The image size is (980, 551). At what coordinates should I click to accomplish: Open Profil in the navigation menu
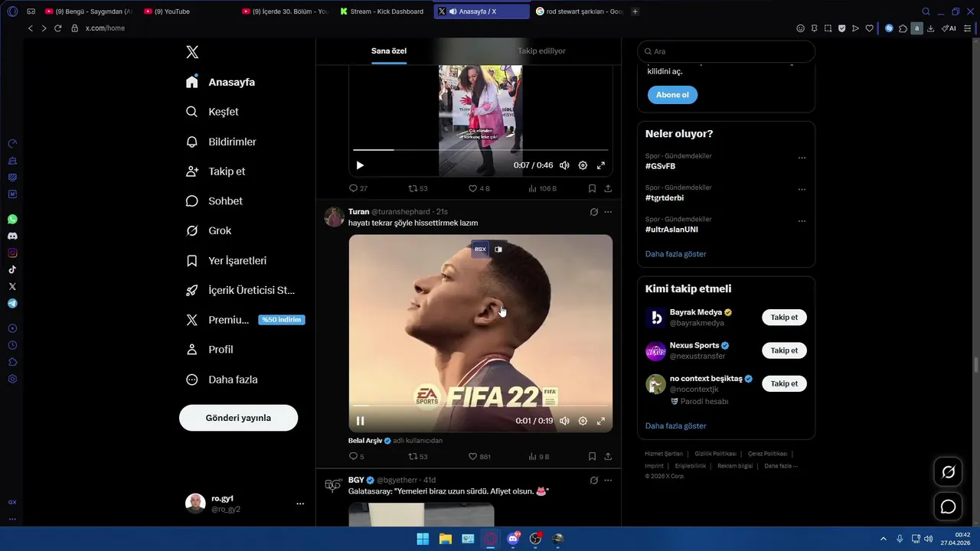(210, 350)
